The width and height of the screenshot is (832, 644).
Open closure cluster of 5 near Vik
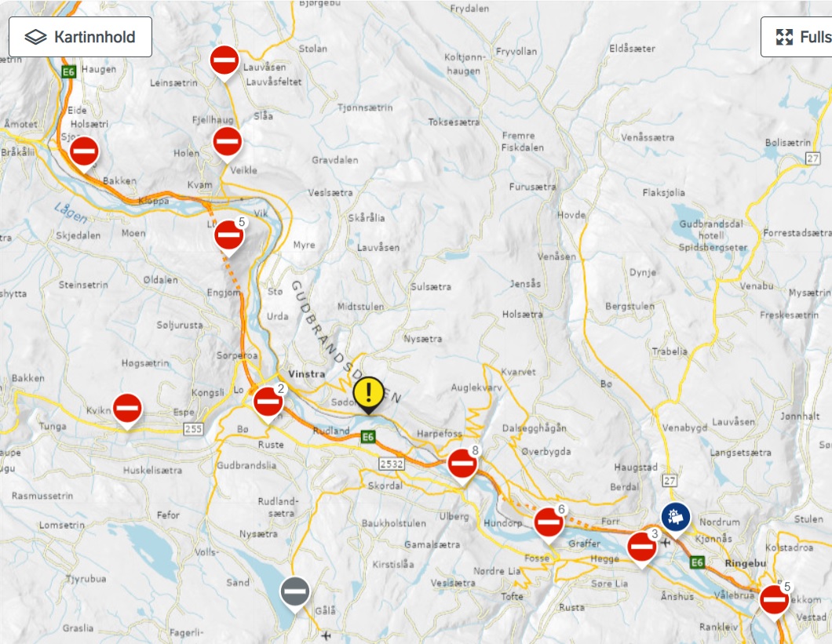(229, 237)
